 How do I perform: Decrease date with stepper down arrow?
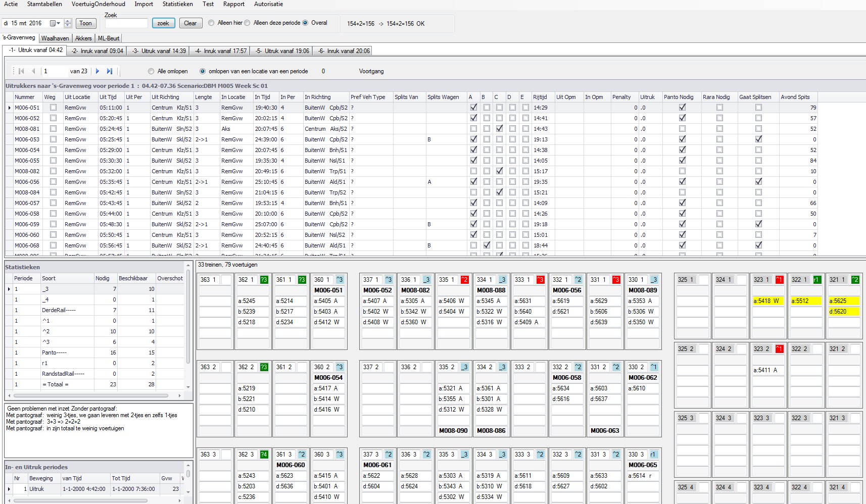coord(68,26)
